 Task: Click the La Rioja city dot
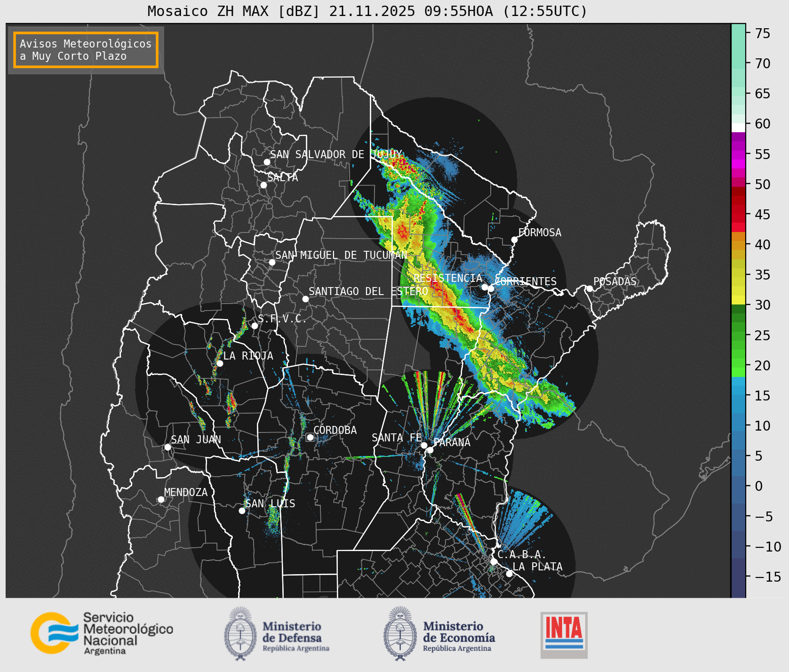pos(220,363)
